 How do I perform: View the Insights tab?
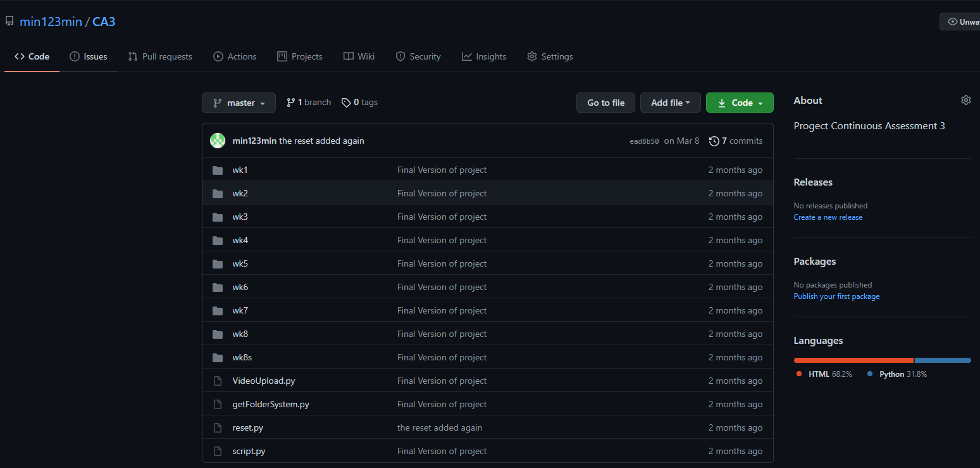click(x=484, y=56)
